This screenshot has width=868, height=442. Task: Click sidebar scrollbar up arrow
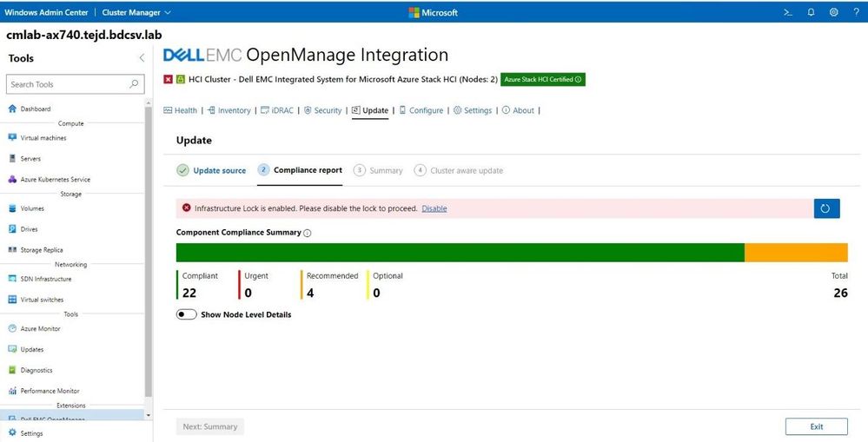(x=148, y=102)
